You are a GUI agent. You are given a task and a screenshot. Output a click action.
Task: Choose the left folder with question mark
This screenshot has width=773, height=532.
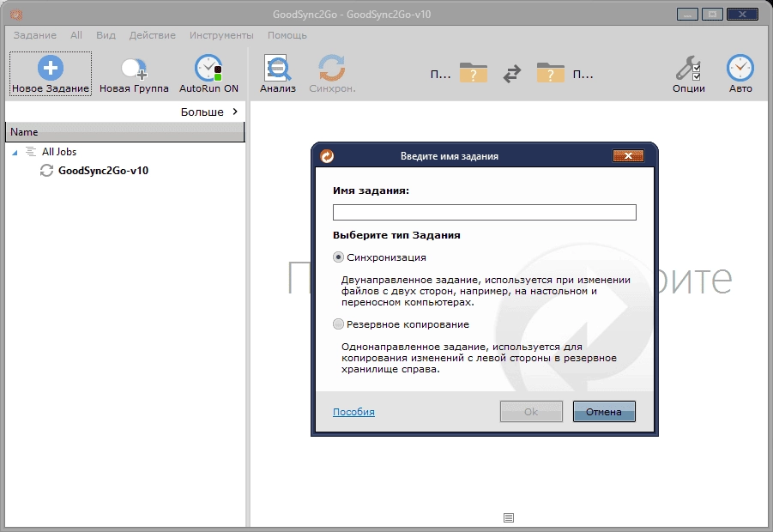[474, 73]
